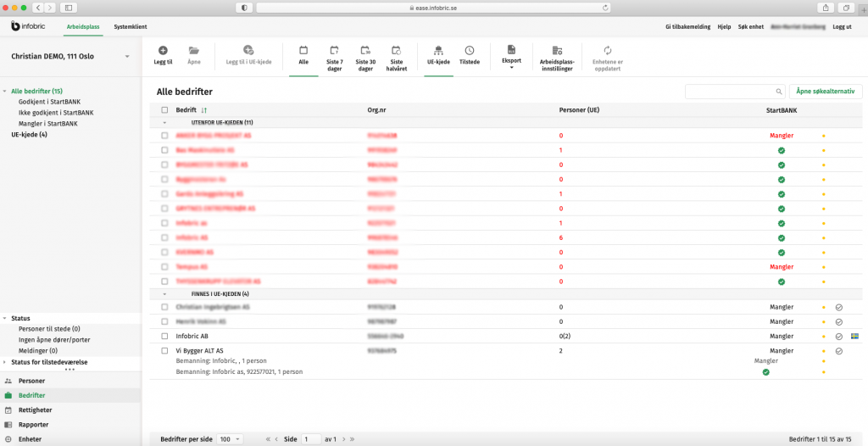
Task: Check the Christian Ingebrigtsen AS row checkbox
Action: pyautogui.click(x=164, y=307)
